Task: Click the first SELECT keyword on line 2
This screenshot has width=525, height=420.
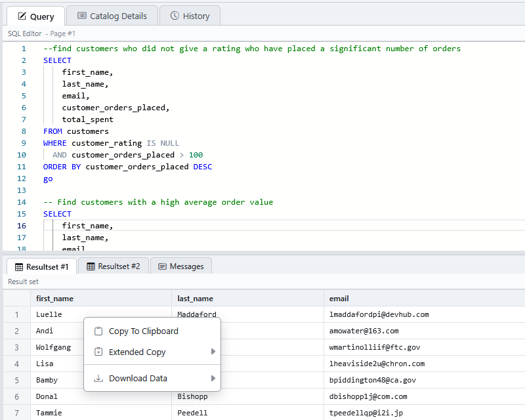Action: (x=57, y=60)
